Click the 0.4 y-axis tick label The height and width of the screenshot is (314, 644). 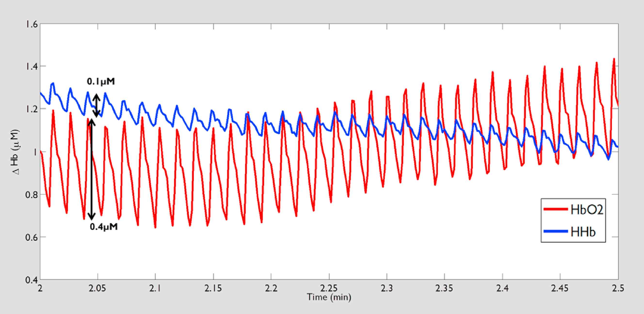[x=32, y=280]
